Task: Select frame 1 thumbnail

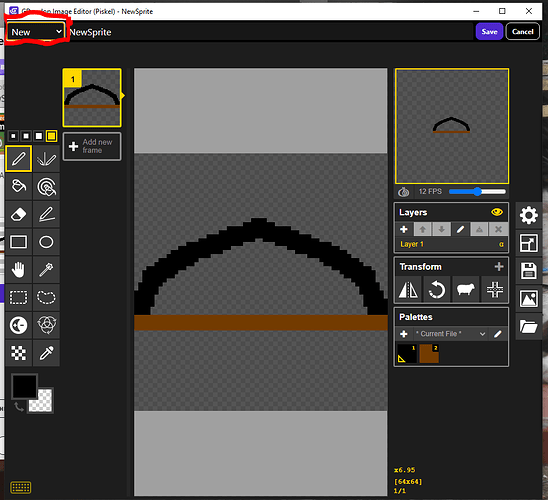Action: [92, 97]
